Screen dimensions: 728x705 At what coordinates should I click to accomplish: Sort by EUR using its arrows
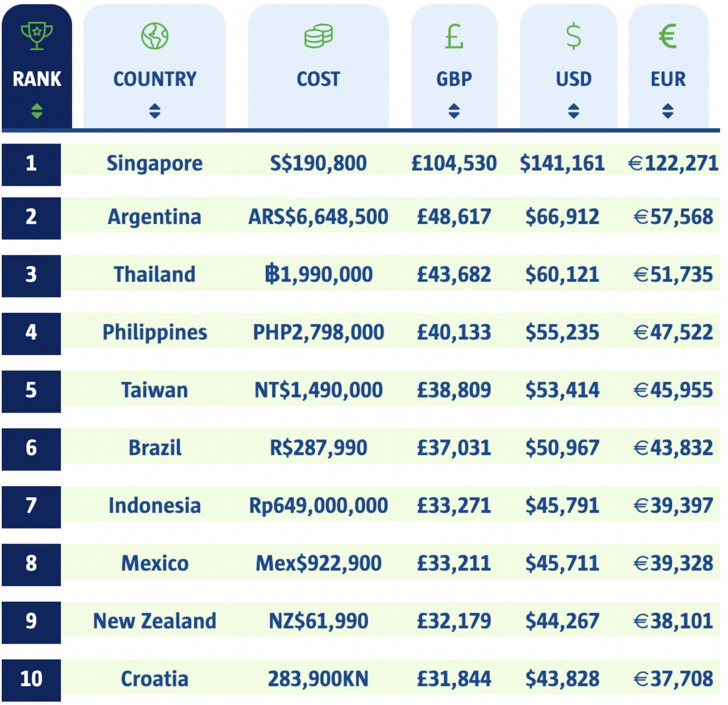click(x=668, y=110)
